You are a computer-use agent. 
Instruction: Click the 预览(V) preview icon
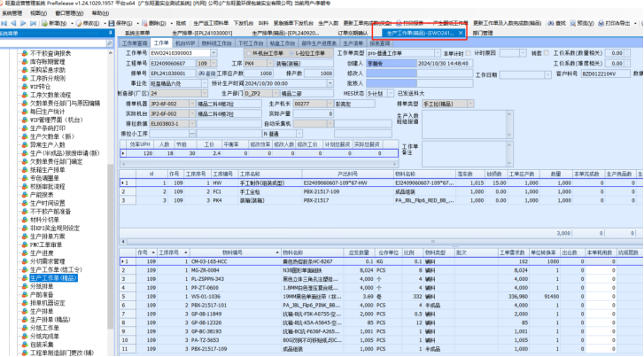[573, 23]
